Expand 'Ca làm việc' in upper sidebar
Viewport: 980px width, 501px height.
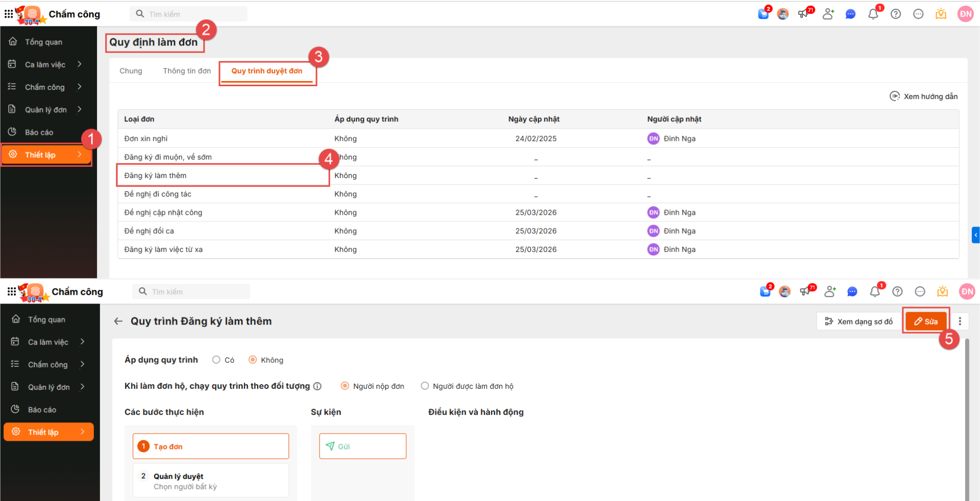click(x=46, y=65)
